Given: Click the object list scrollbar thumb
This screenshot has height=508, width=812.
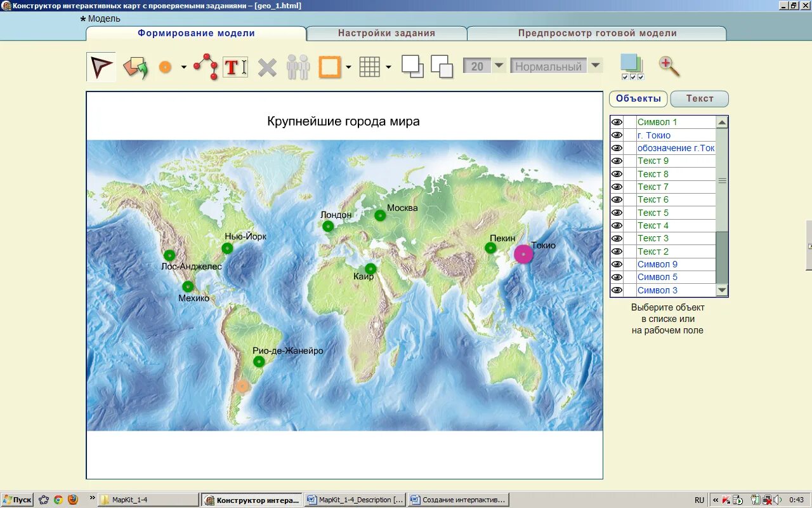Looking at the screenshot, I should point(722,180).
